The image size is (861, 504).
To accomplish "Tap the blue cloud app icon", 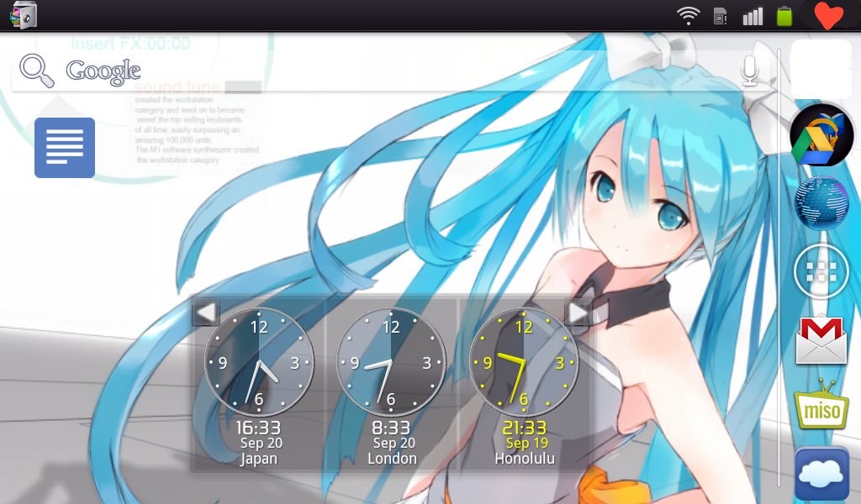I will (821, 474).
